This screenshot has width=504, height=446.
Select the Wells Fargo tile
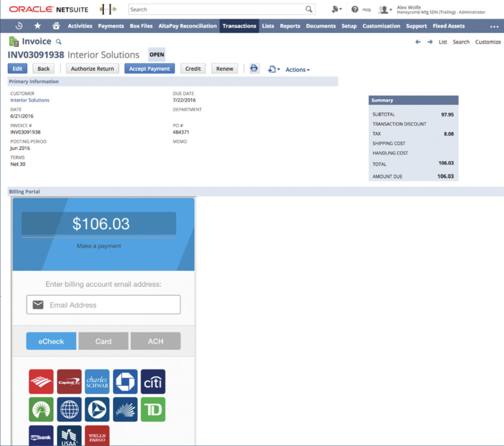pyautogui.click(x=97, y=435)
